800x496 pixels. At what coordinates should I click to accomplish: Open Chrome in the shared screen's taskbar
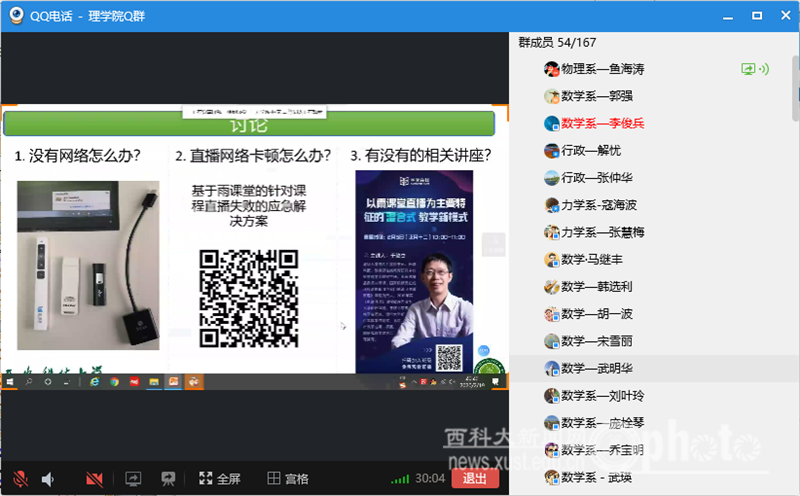tap(114, 382)
